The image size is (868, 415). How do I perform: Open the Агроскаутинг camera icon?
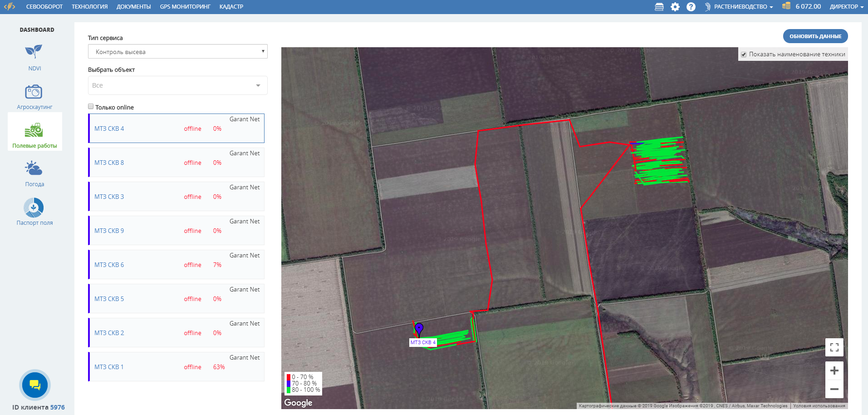coord(34,92)
